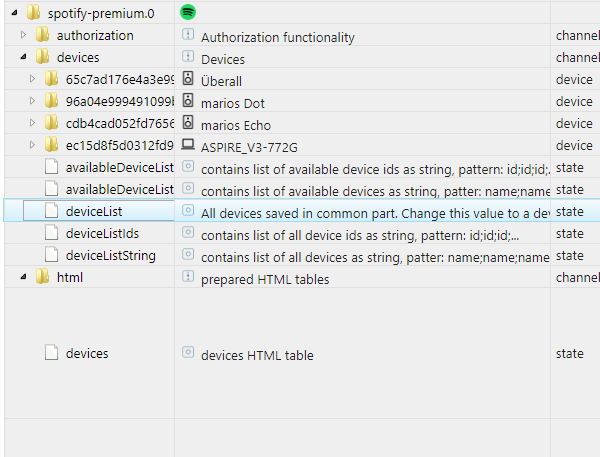600x457 pixels.
Task: Click the speaker icon beside Überall
Action: pyautogui.click(x=188, y=80)
